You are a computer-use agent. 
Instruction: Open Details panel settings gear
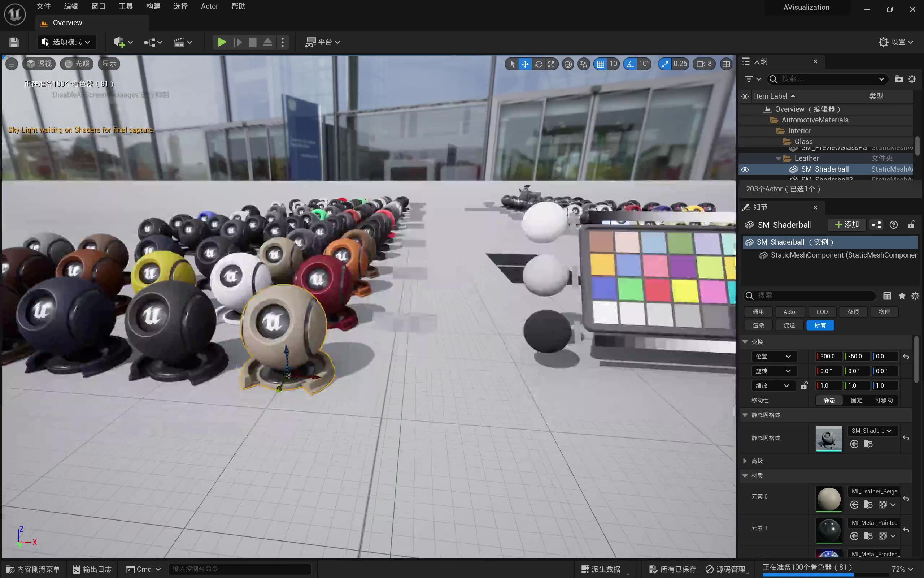(x=915, y=296)
